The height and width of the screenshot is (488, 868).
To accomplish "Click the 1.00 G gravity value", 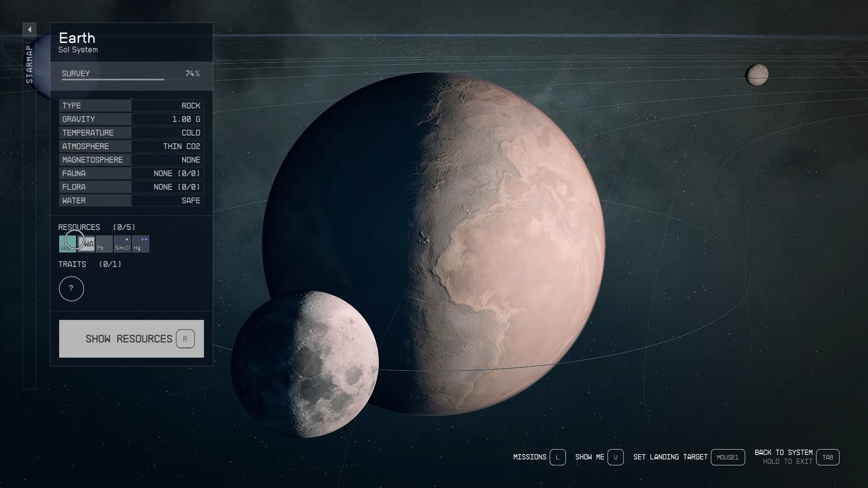I will coord(186,119).
